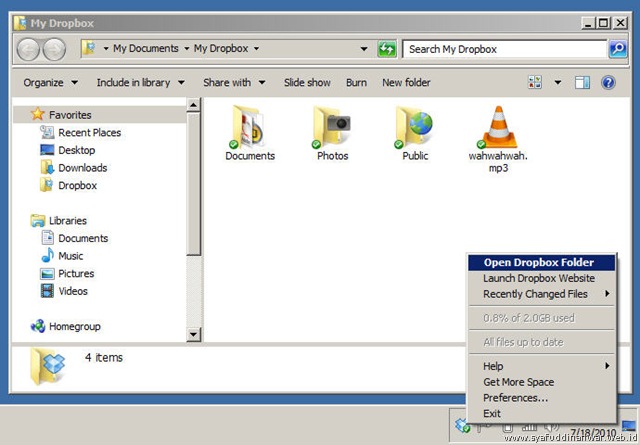
Task: Click the Dropbox folder icon in details pane
Action: [48, 366]
